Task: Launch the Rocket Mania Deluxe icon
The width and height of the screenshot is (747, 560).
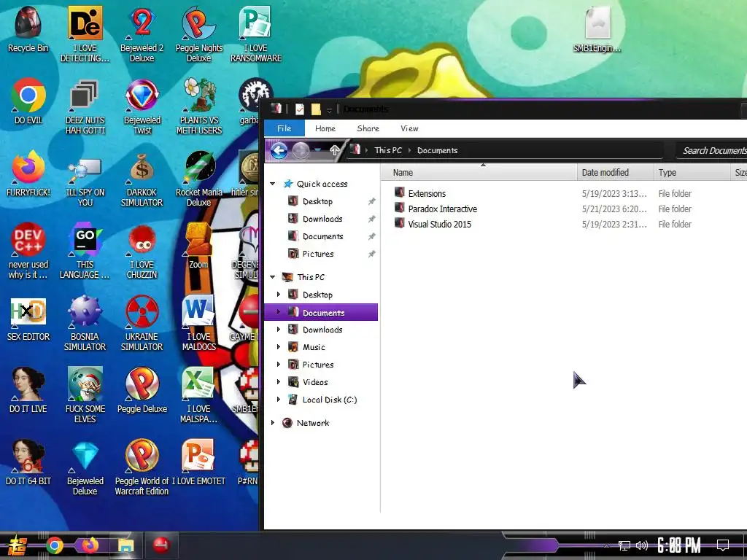Action: coord(199,179)
